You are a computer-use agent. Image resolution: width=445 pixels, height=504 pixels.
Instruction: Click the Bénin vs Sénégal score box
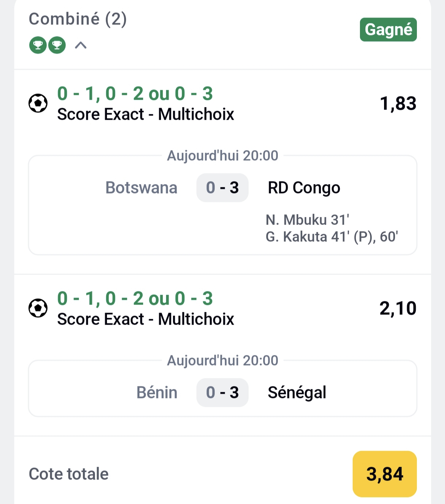[x=222, y=393]
